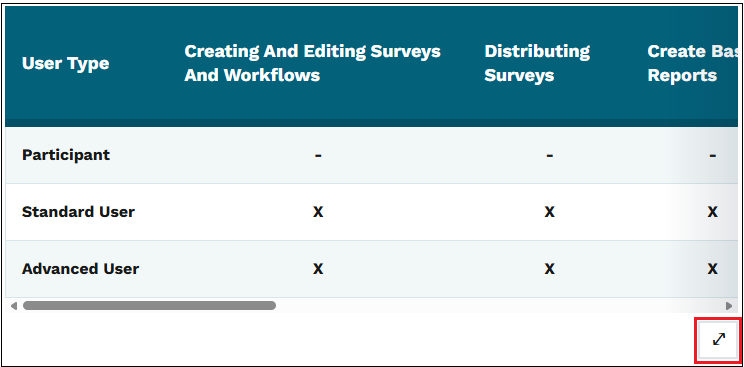Select Creating And Editing Surveys And Workflows header
Screen dimensions: 744x367
point(312,63)
